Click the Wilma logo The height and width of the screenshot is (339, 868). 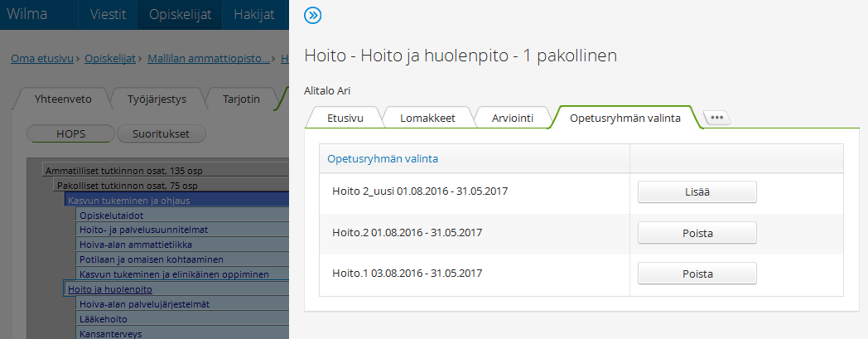tap(27, 14)
